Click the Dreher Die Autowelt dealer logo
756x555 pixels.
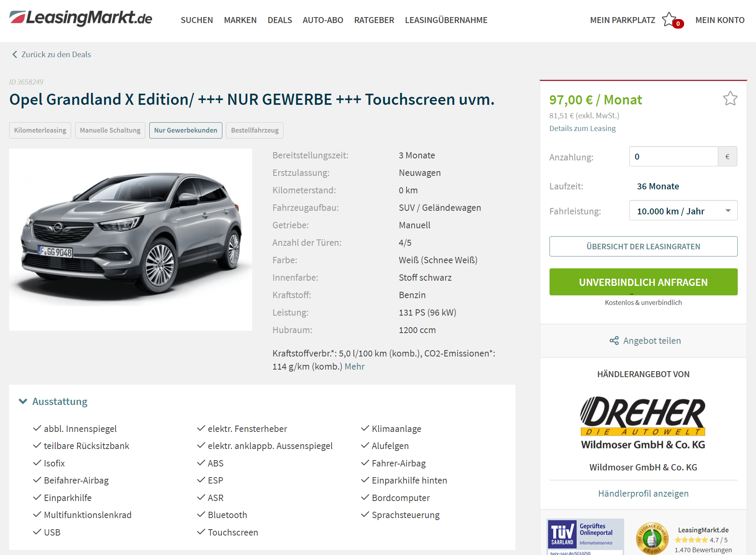643,422
